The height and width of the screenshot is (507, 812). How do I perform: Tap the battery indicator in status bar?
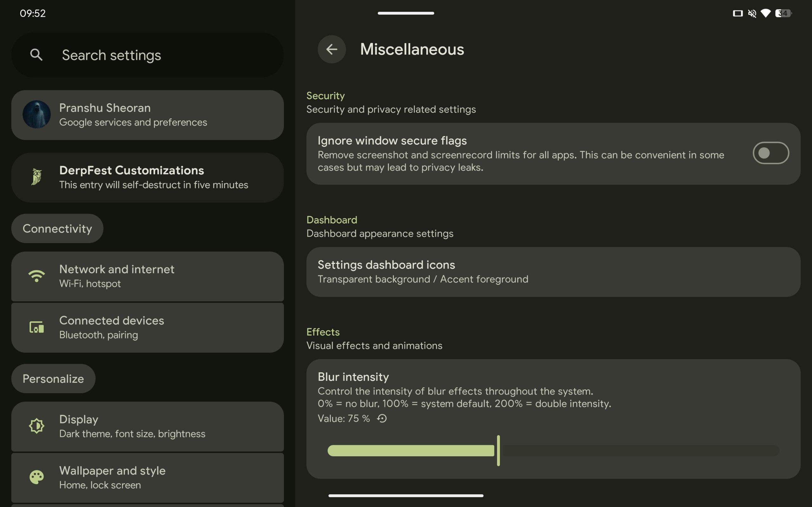[x=784, y=13]
